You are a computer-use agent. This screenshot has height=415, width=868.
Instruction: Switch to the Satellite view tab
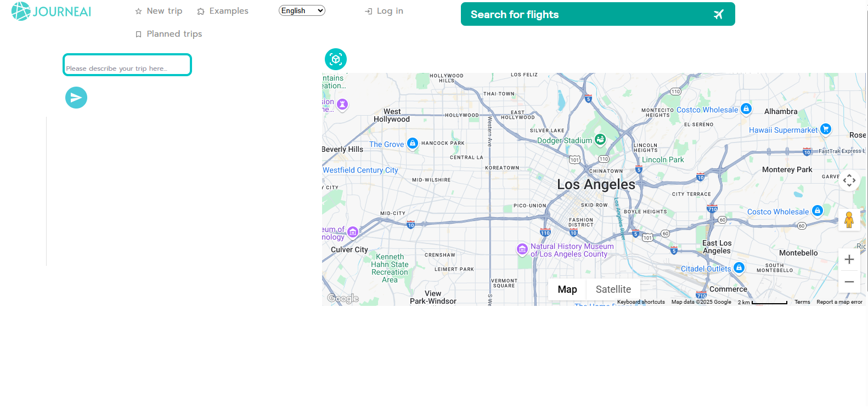click(x=613, y=289)
